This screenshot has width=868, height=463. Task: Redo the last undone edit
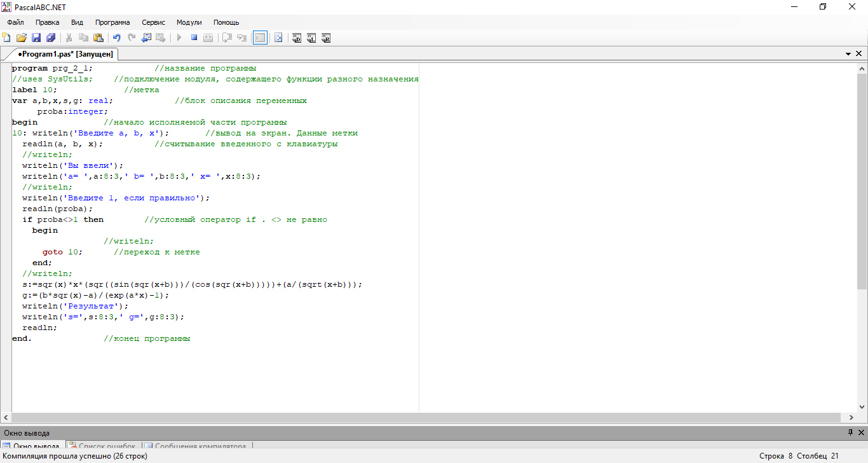click(132, 38)
